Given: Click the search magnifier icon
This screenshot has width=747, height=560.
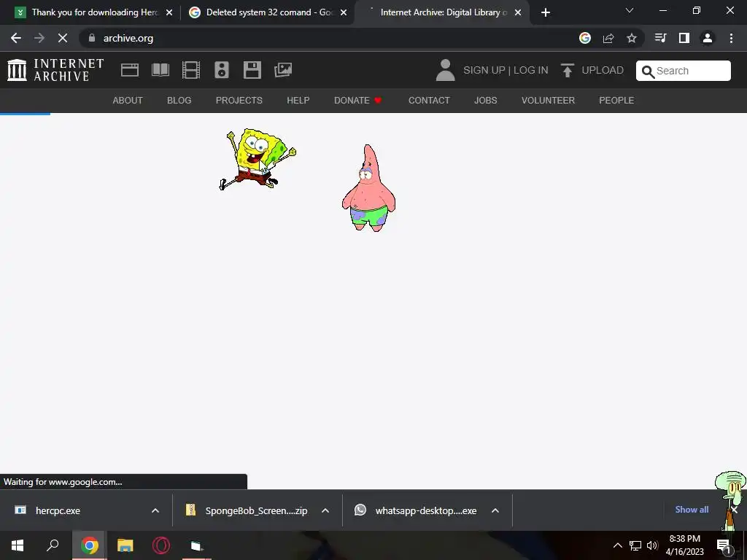Looking at the screenshot, I should click(648, 71).
